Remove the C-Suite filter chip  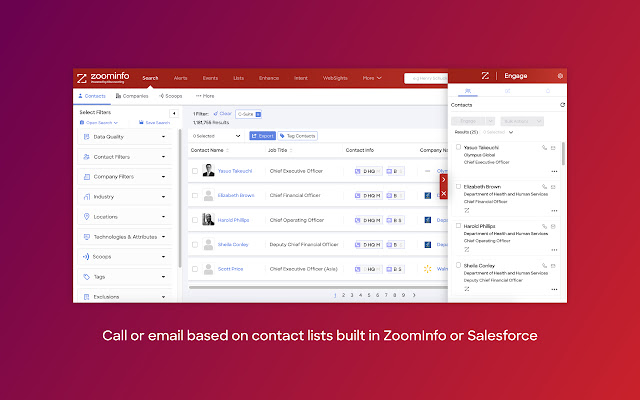258,114
